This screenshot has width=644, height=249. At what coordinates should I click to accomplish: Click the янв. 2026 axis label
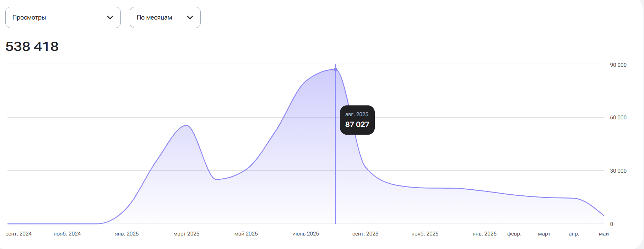tap(485, 234)
